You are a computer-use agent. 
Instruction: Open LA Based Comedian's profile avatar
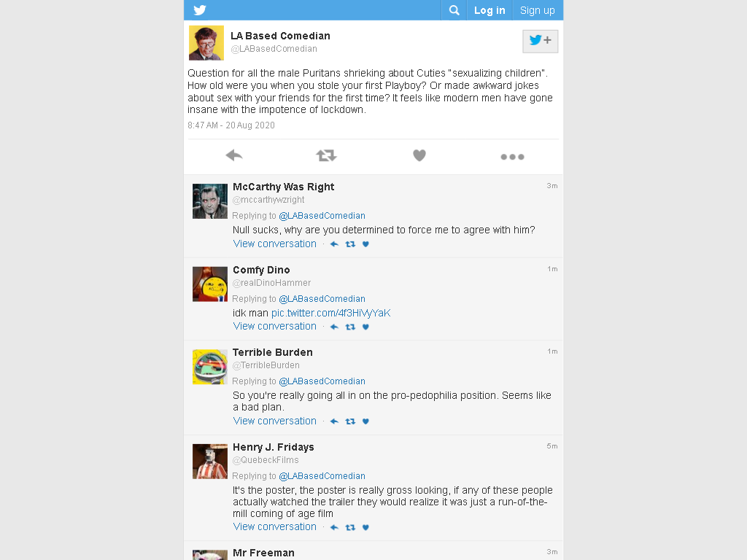(206, 43)
